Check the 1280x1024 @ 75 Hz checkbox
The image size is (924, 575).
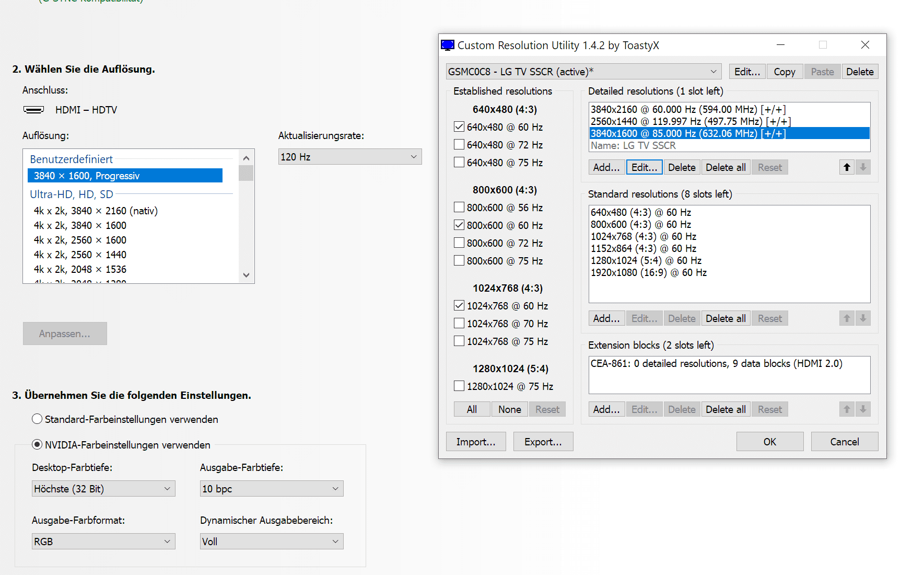coord(459,386)
